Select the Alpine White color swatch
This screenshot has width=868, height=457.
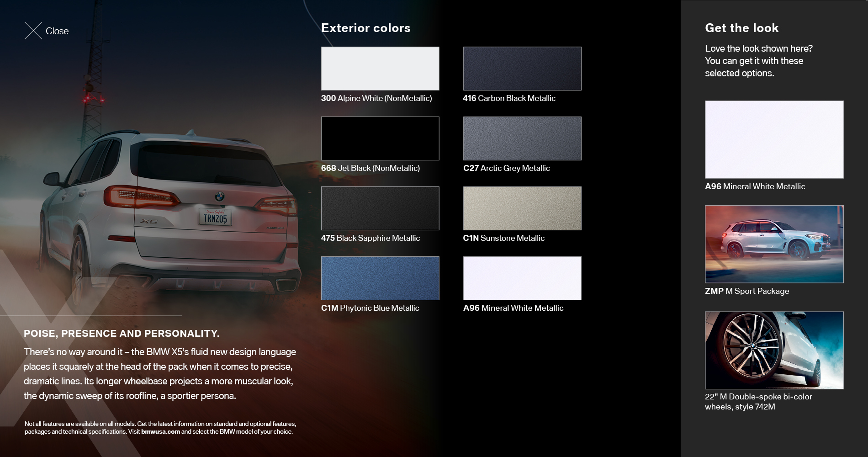pyautogui.click(x=380, y=69)
